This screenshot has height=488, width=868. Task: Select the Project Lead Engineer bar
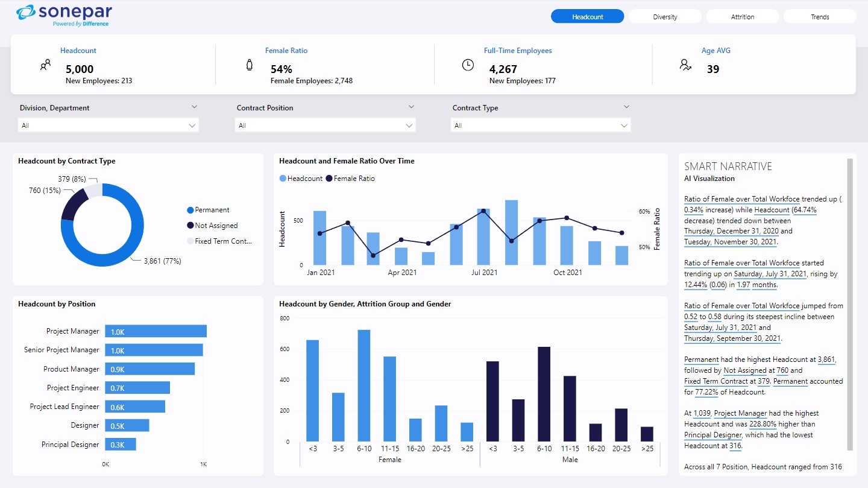[x=135, y=407]
